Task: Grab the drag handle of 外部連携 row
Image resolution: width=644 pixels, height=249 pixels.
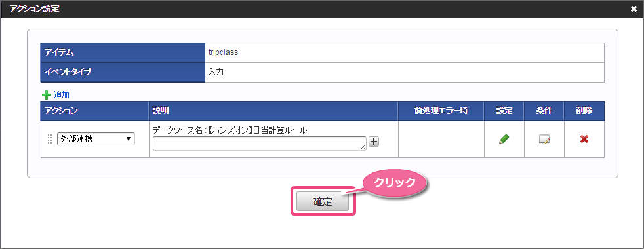Action: pyautogui.click(x=50, y=139)
